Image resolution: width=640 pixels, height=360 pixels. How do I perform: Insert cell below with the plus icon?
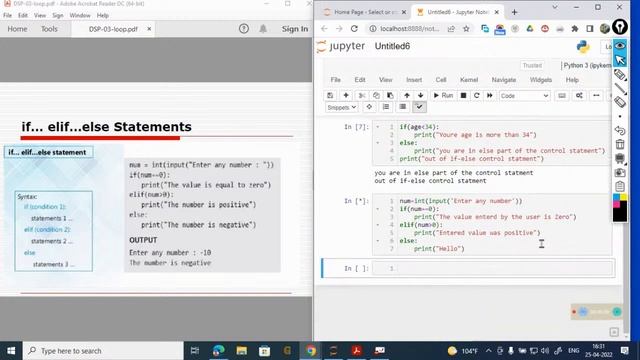pos(346,96)
